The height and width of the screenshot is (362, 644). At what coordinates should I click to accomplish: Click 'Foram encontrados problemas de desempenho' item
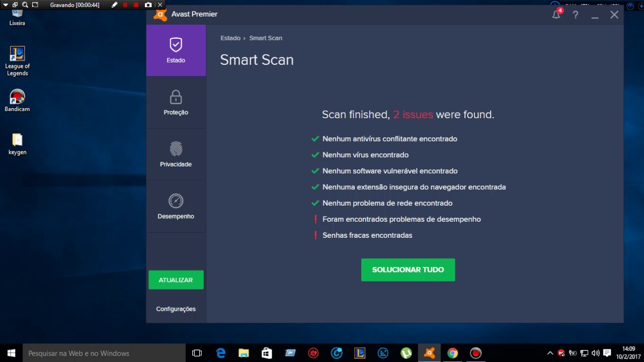(x=401, y=219)
